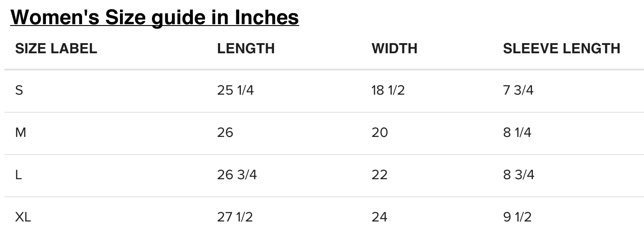Click the WIDTH column header
Viewport: 644px width, 236px height.
pos(394,48)
